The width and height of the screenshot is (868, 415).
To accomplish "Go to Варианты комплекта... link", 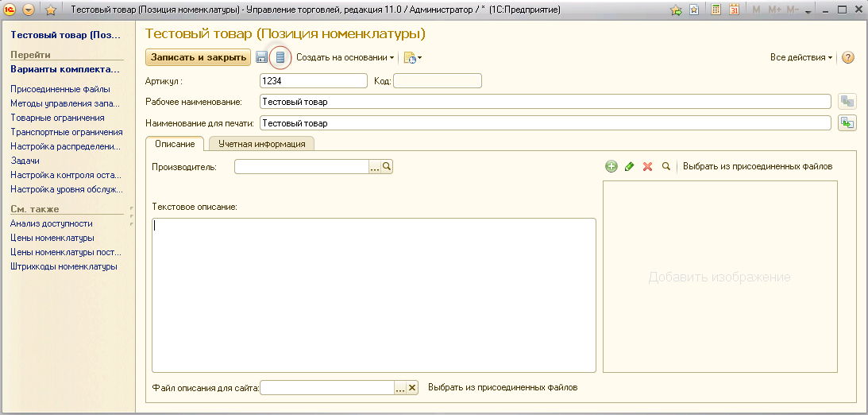I will click(65, 70).
